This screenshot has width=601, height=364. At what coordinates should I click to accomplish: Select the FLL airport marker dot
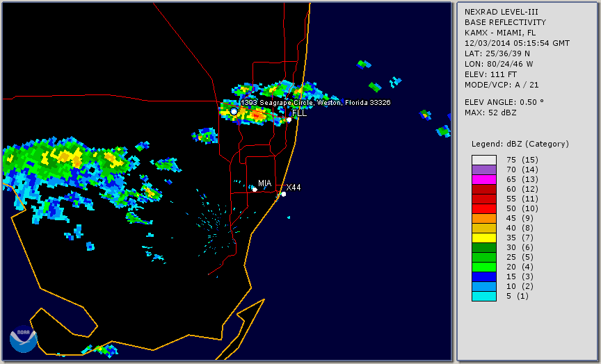(x=289, y=119)
